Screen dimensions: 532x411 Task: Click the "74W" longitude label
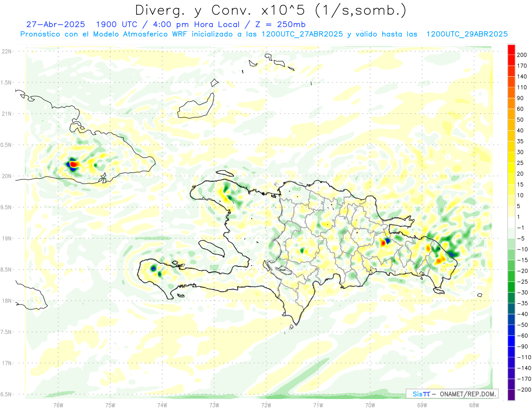click(162, 404)
